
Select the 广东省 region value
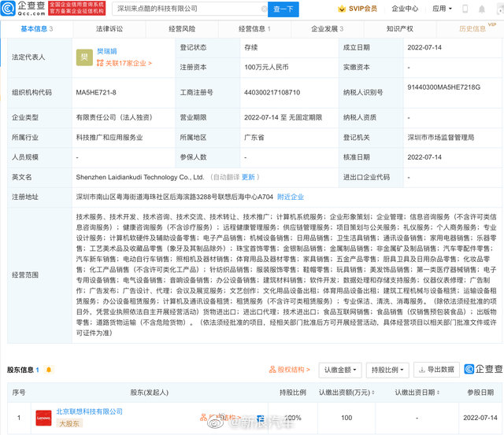(254, 138)
